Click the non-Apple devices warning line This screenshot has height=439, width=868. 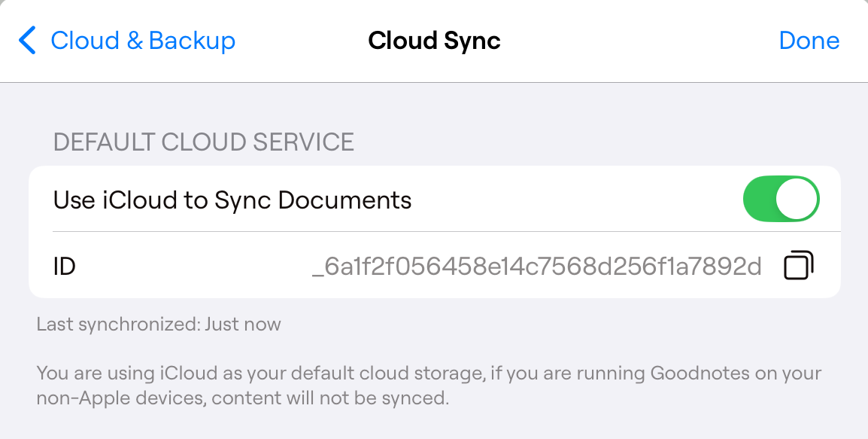pos(242,398)
